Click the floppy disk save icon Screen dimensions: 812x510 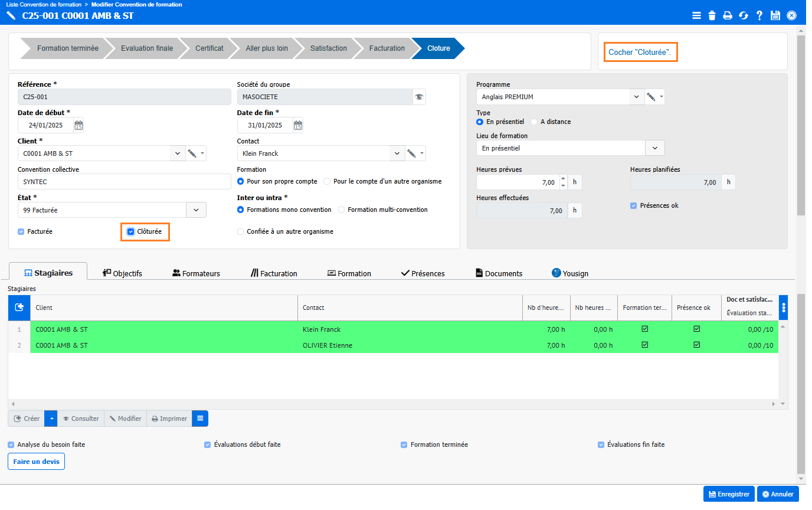point(775,15)
